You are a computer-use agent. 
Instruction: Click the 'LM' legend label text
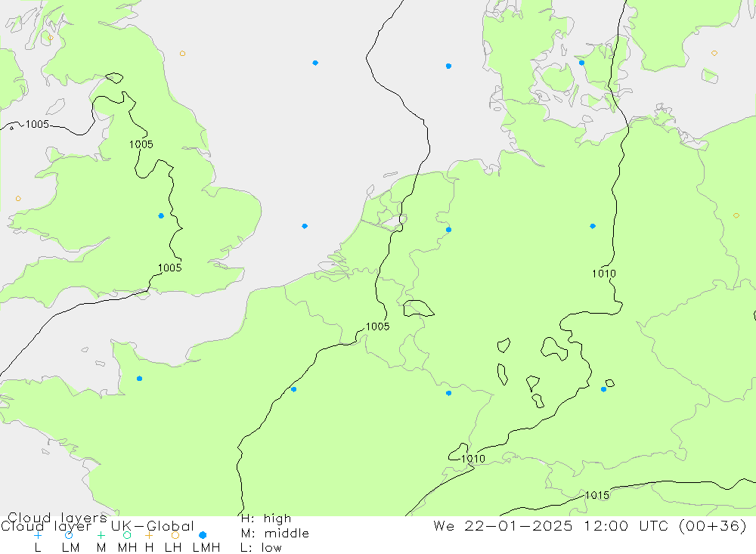[70, 548]
